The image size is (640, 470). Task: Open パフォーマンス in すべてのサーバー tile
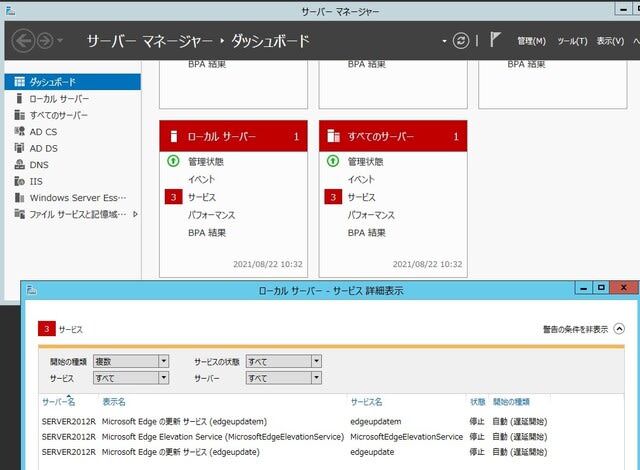[x=371, y=215]
